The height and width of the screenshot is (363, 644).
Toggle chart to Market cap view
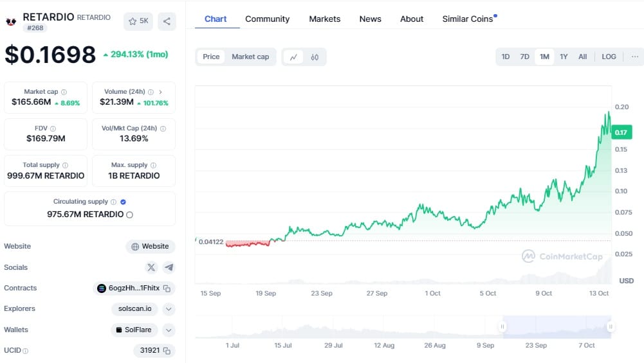click(250, 57)
